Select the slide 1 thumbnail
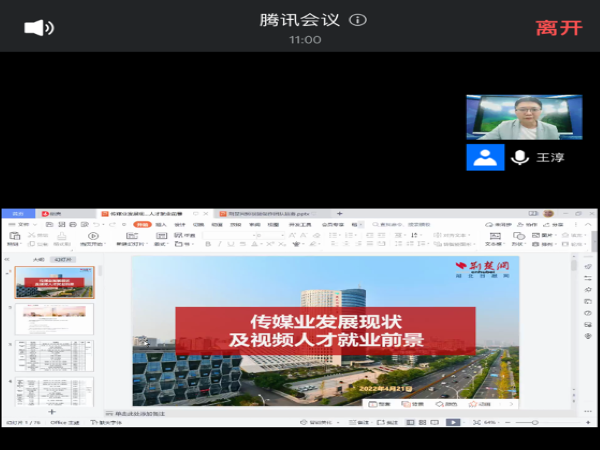This screenshot has height=450, width=600. pyautogui.click(x=54, y=282)
